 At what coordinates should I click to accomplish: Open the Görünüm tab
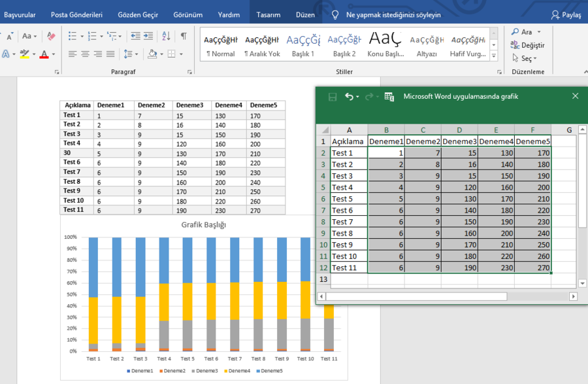tap(188, 15)
